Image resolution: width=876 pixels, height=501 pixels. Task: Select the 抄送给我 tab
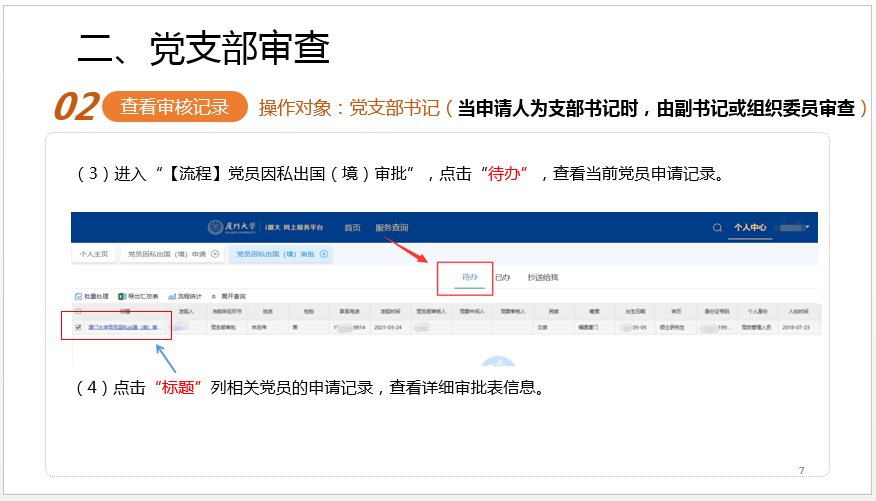(542, 277)
